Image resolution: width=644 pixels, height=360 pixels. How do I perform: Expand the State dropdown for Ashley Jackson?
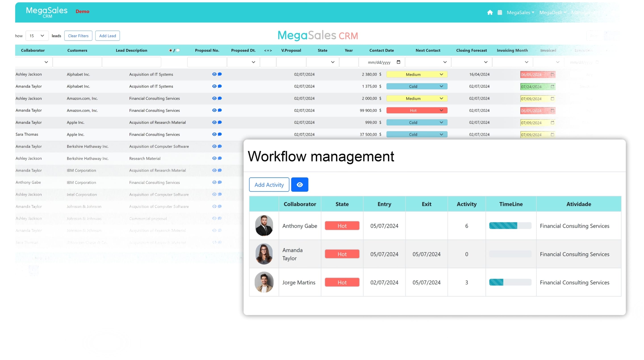pos(441,74)
